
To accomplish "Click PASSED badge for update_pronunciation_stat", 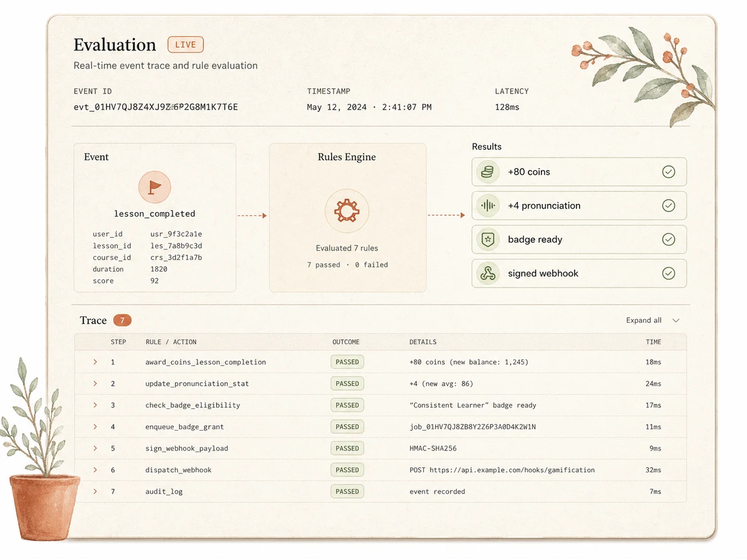I will tap(347, 383).
